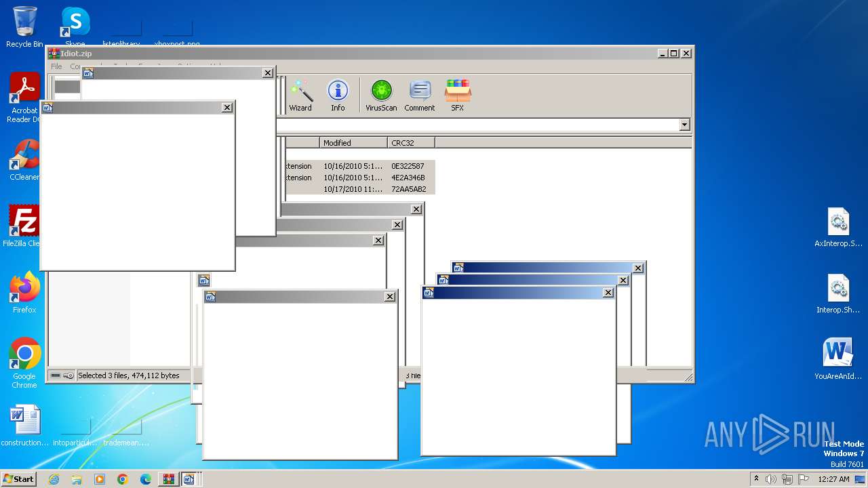Image resolution: width=868 pixels, height=488 pixels.
Task: Show hidden tray icons arrow
Action: click(x=756, y=479)
